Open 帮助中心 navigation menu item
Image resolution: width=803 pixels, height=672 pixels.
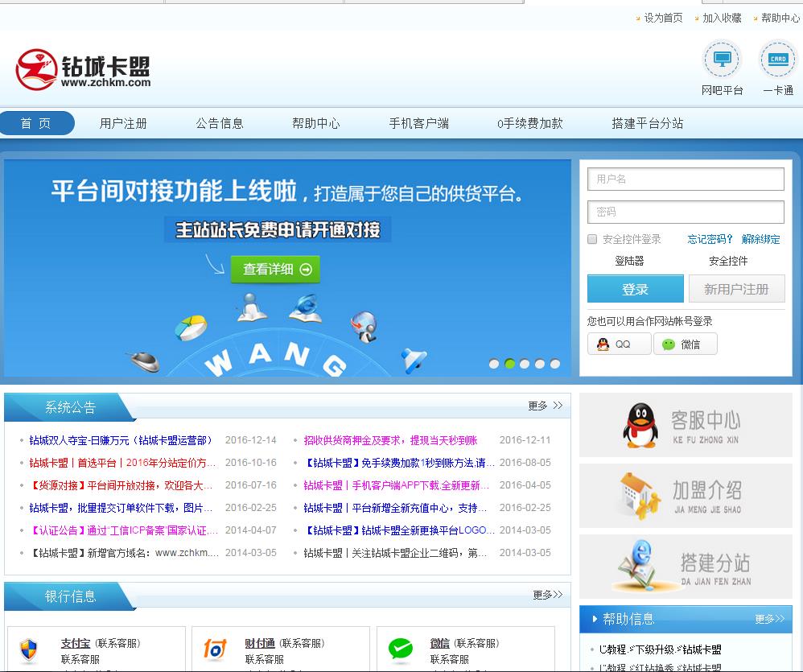coord(316,123)
